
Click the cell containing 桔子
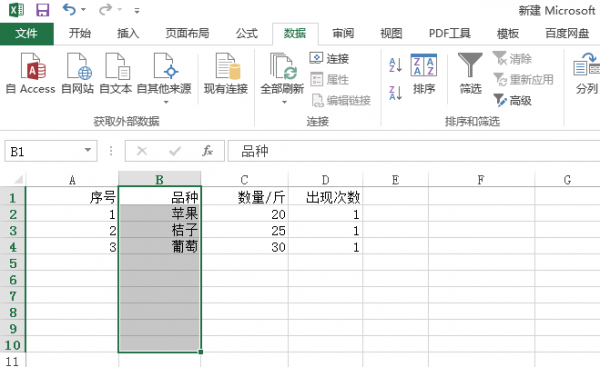tap(160, 230)
